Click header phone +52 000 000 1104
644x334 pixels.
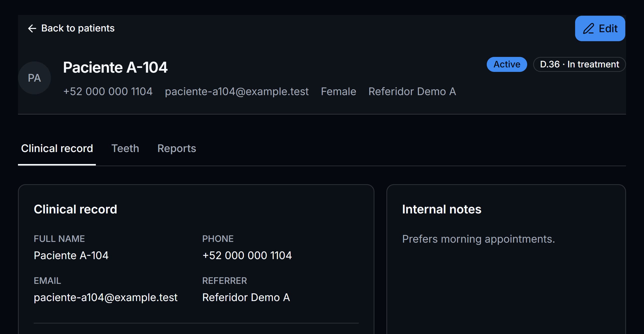click(x=108, y=92)
